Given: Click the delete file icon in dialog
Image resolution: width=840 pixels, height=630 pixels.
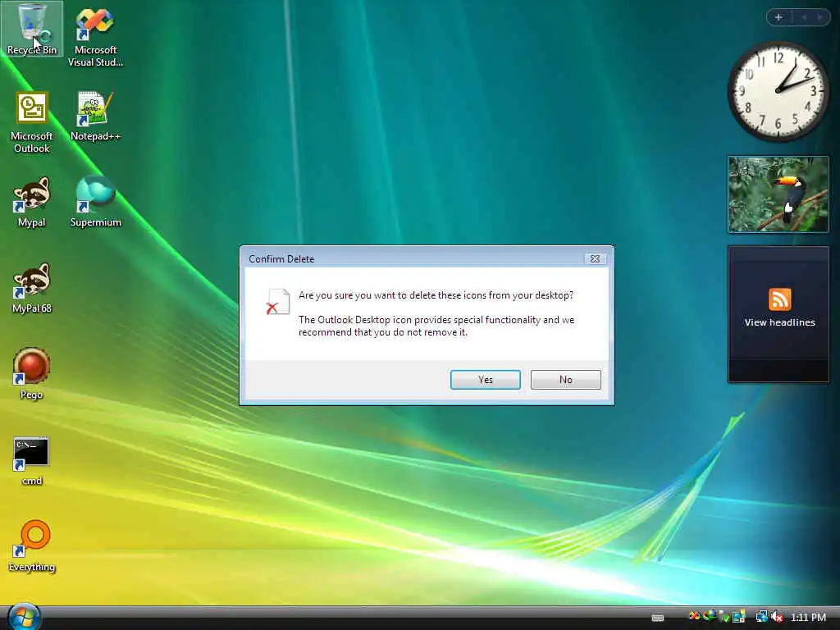Looking at the screenshot, I should coord(277,302).
